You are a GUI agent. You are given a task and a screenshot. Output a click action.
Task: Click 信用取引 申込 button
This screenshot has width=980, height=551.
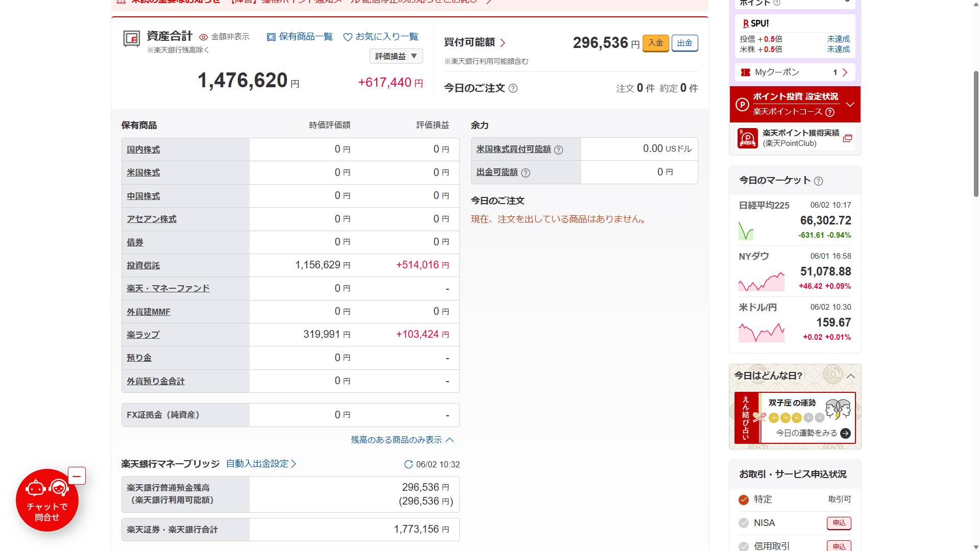[839, 546]
